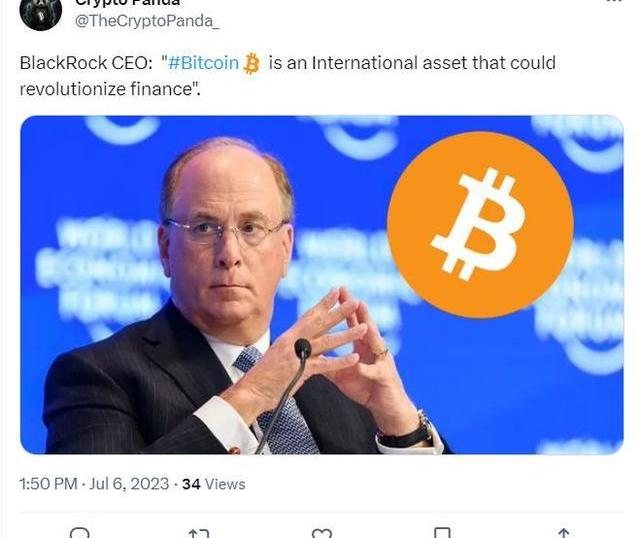Click the microphone in the attached photo

point(303,349)
